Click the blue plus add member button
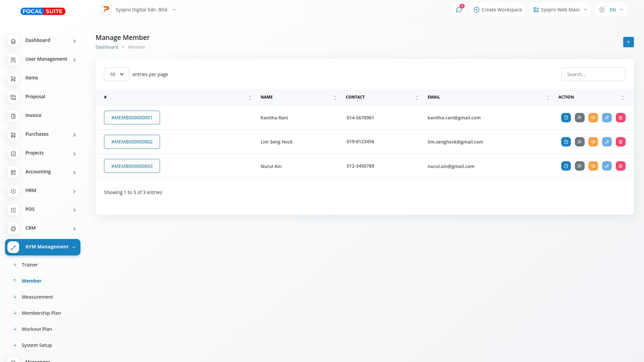 pyautogui.click(x=628, y=42)
